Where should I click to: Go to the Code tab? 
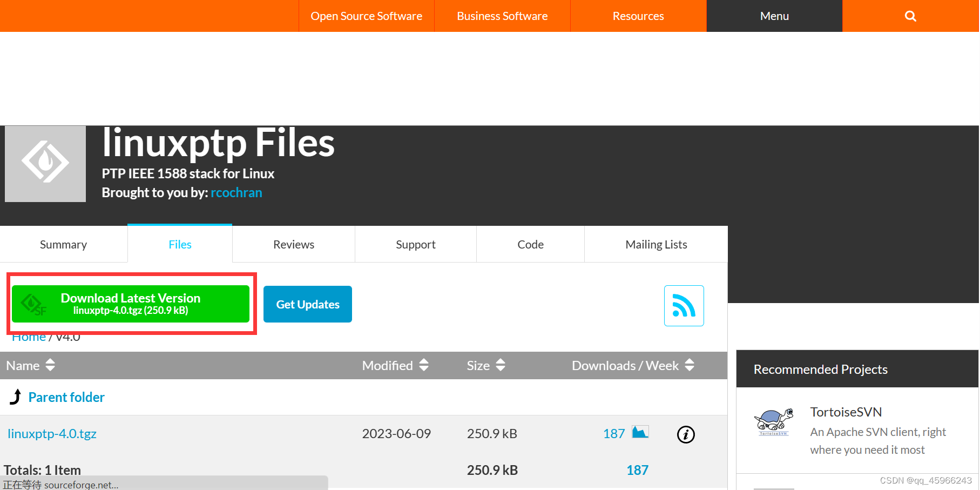coord(530,244)
